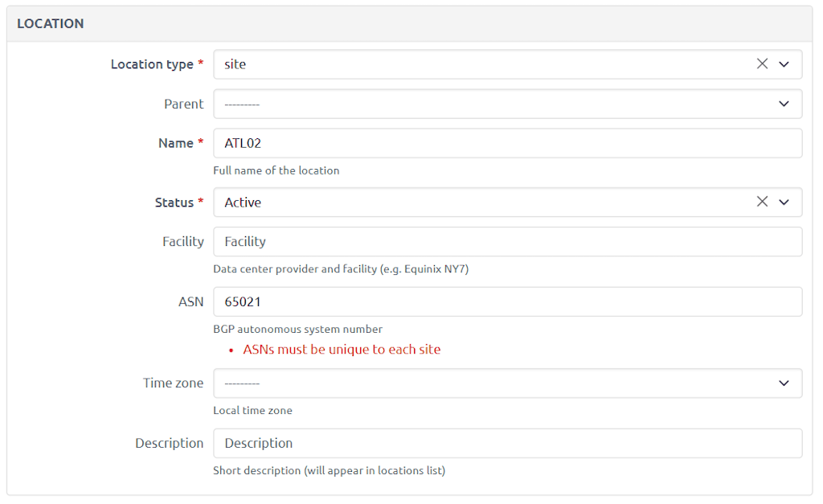
Task: Click the LOCATION panel header
Action: pos(51,23)
